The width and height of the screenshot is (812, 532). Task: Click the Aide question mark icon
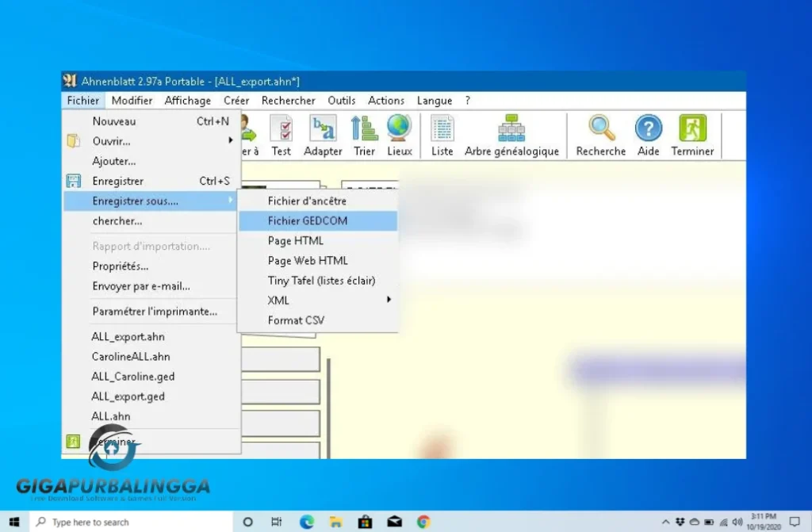(x=648, y=133)
